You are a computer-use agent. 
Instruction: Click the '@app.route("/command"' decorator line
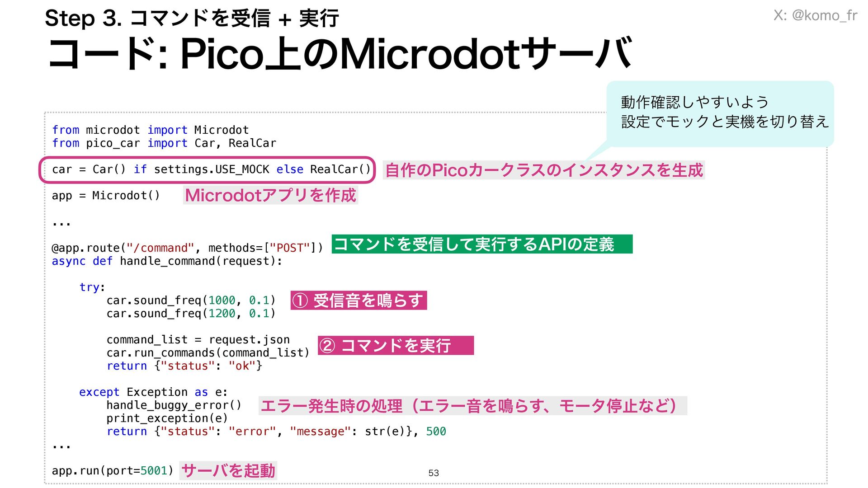[187, 248]
